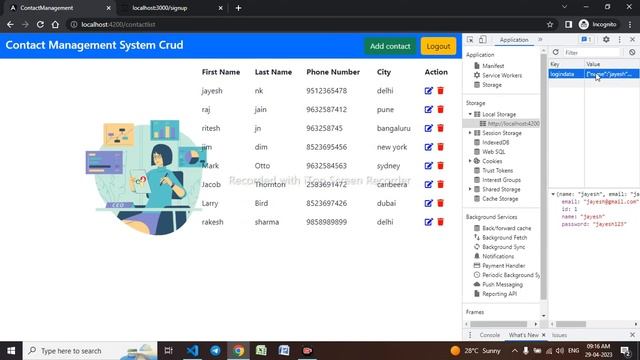The width and height of the screenshot is (640, 360).
Task: Delete the Mark Otto contact
Action: [x=440, y=166]
